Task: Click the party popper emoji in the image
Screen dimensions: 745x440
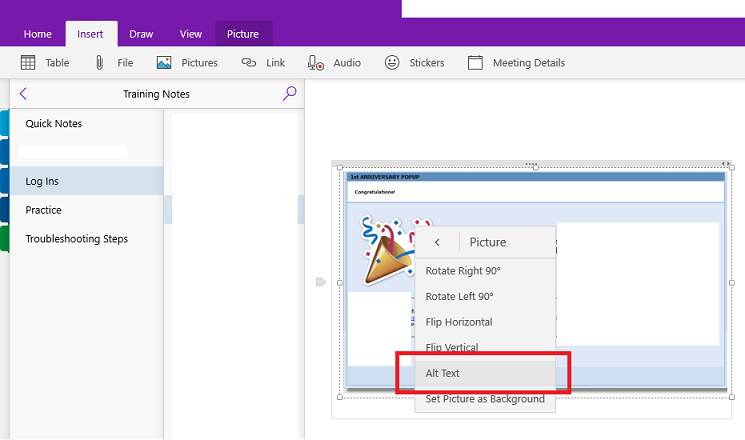Action: point(386,250)
